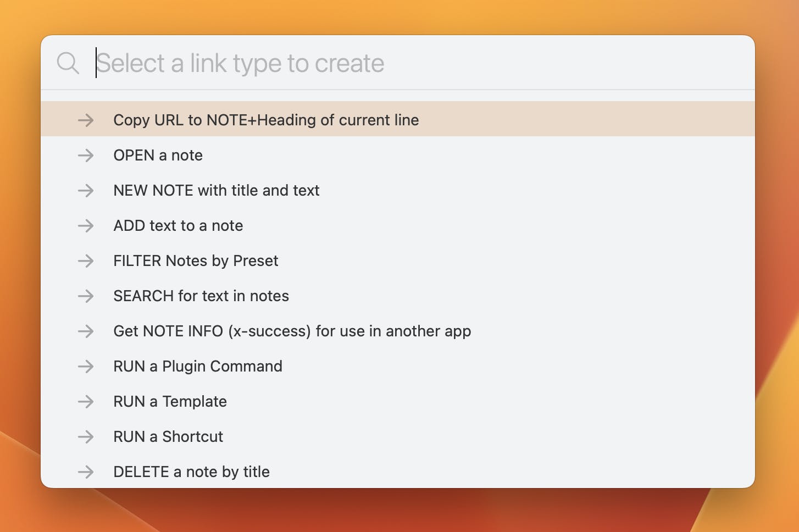Click the search field placeholder text
The height and width of the screenshot is (532, 799).
[240, 63]
